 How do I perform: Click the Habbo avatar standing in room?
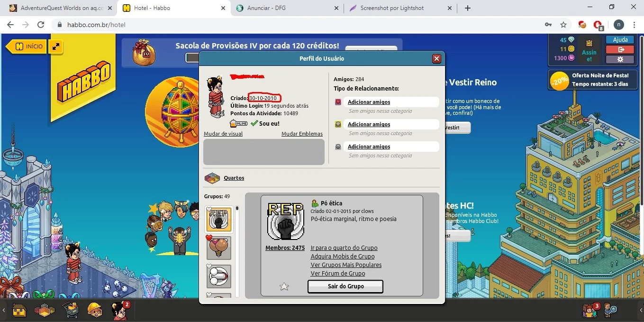click(73, 263)
